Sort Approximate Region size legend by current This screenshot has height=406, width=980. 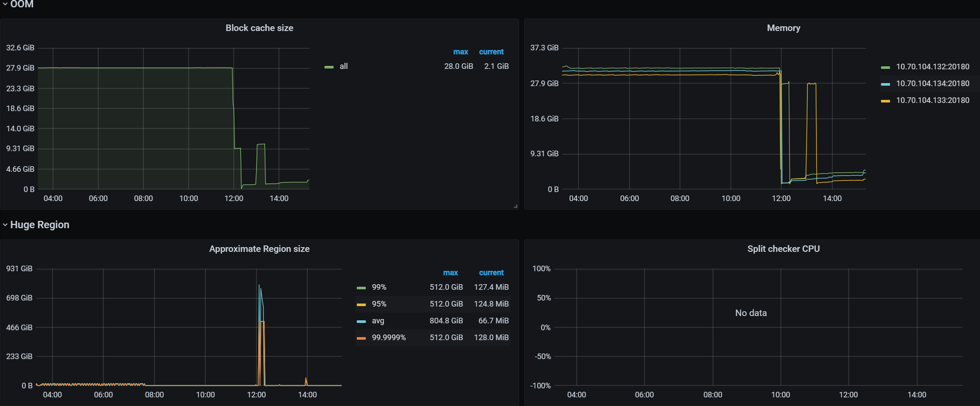point(491,273)
